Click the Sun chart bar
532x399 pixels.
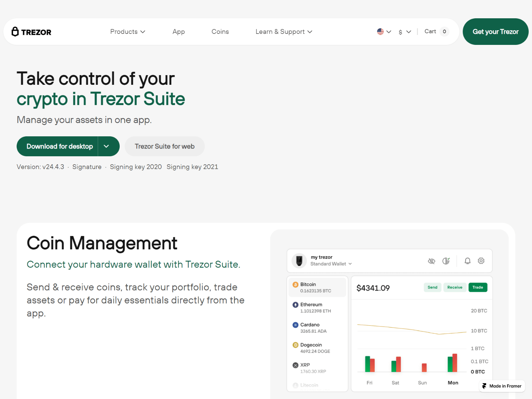424,368
